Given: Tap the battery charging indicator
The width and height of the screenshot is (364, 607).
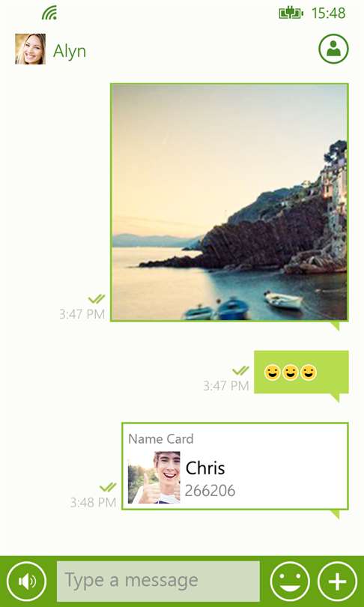Looking at the screenshot, I should click(291, 13).
